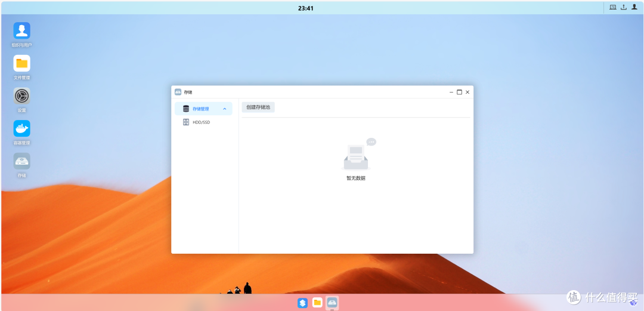Click the yellow folder icon in the bottom dock
644x311 pixels.
click(317, 303)
